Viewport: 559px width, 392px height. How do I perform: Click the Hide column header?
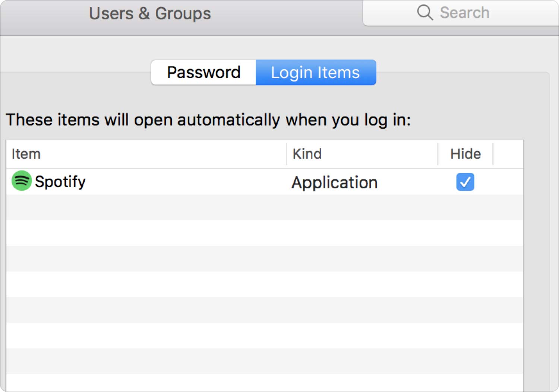[x=465, y=154]
